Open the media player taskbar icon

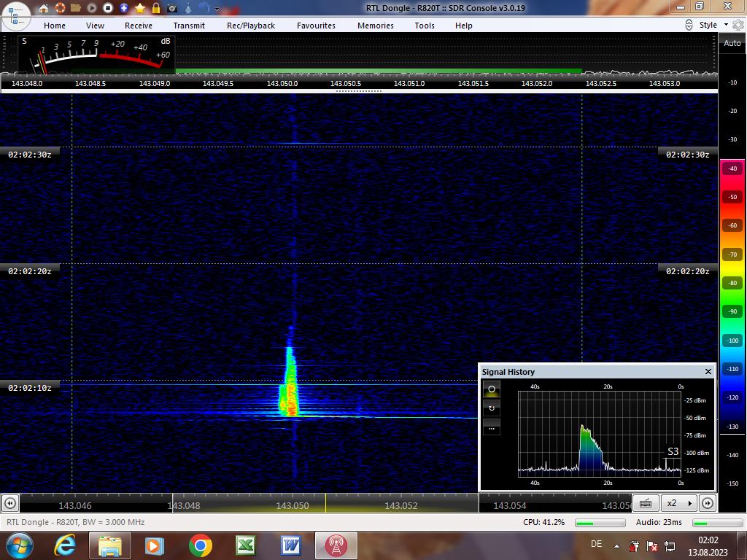click(x=154, y=545)
